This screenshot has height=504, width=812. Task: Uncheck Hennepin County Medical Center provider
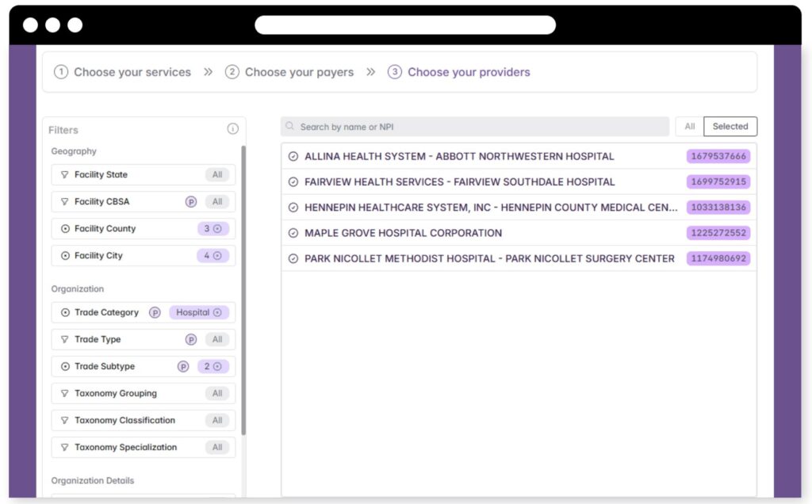(x=293, y=208)
